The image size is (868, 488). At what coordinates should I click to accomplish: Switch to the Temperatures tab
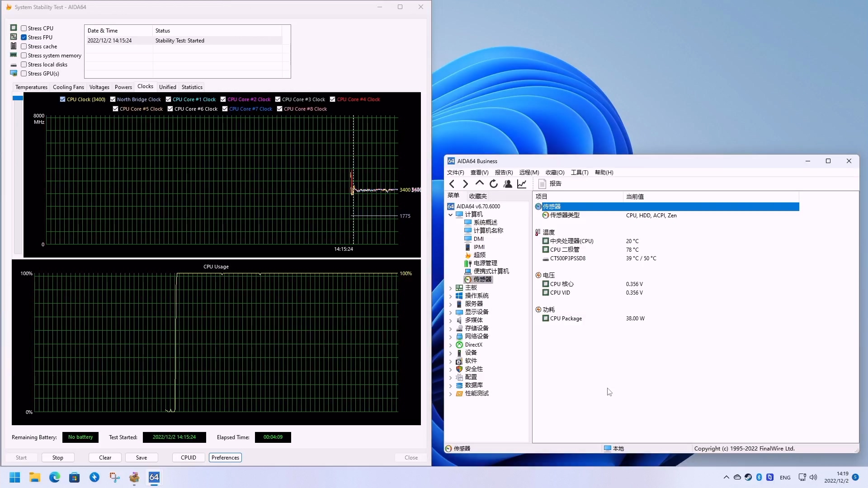(x=31, y=87)
